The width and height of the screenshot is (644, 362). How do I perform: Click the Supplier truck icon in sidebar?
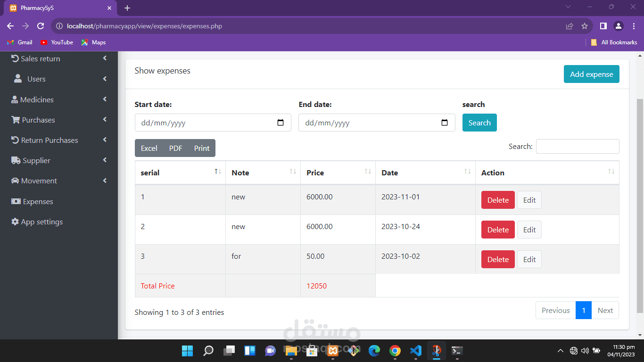tap(16, 160)
